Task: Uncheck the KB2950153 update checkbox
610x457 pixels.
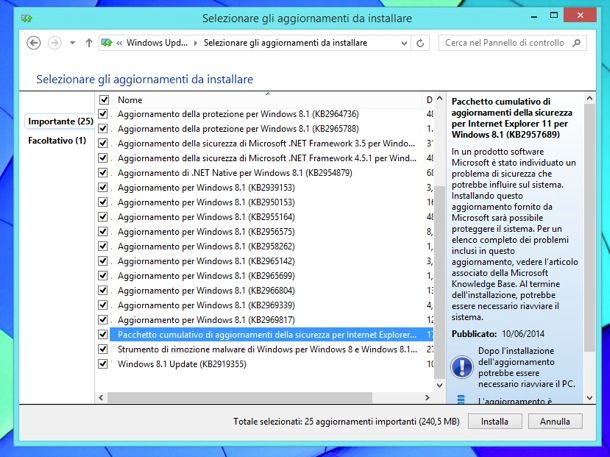Action: tap(103, 202)
